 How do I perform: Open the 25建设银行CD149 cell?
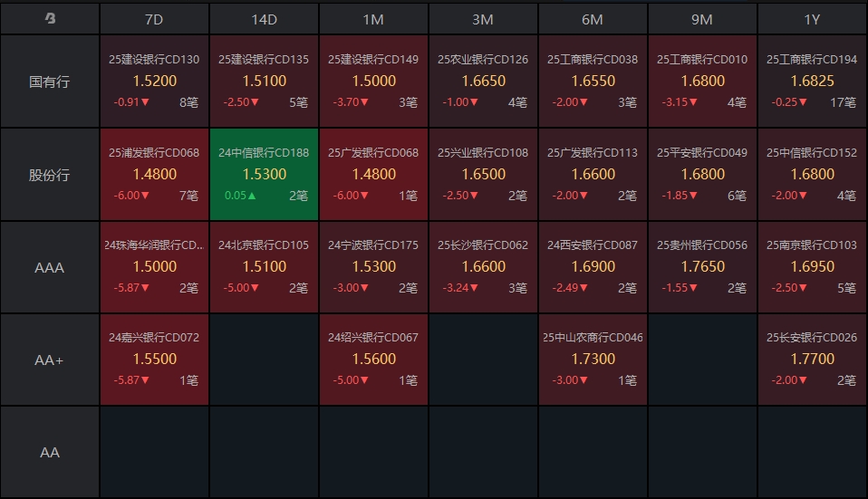coord(373,82)
